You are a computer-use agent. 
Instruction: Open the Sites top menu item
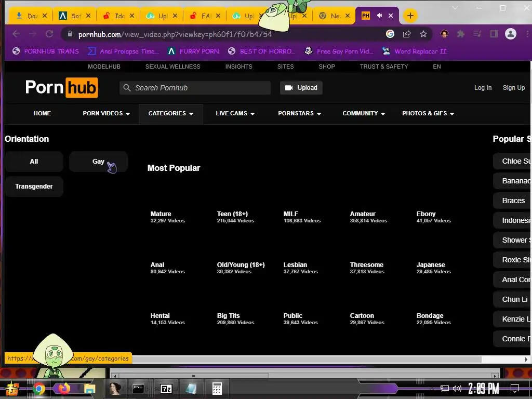click(285, 66)
